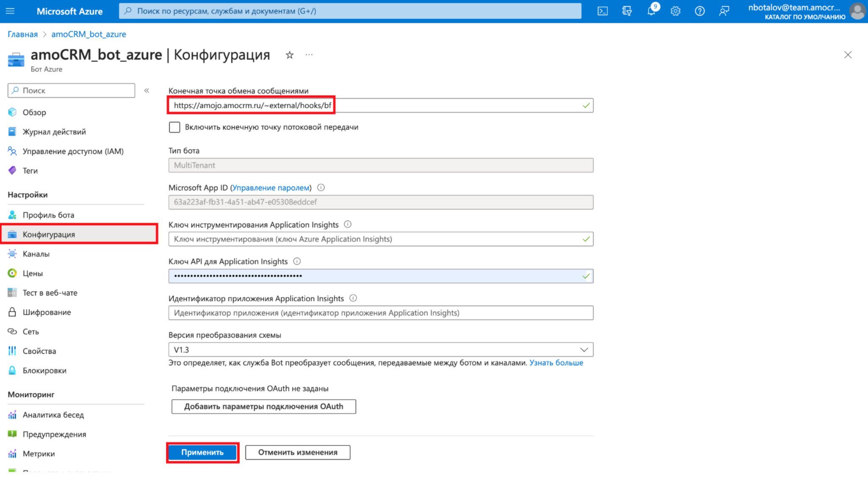Image resolution: width=868 pixels, height=478 pixels.
Task: Select Конфигурация in the sidebar
Action: click(x=79, y=234)
